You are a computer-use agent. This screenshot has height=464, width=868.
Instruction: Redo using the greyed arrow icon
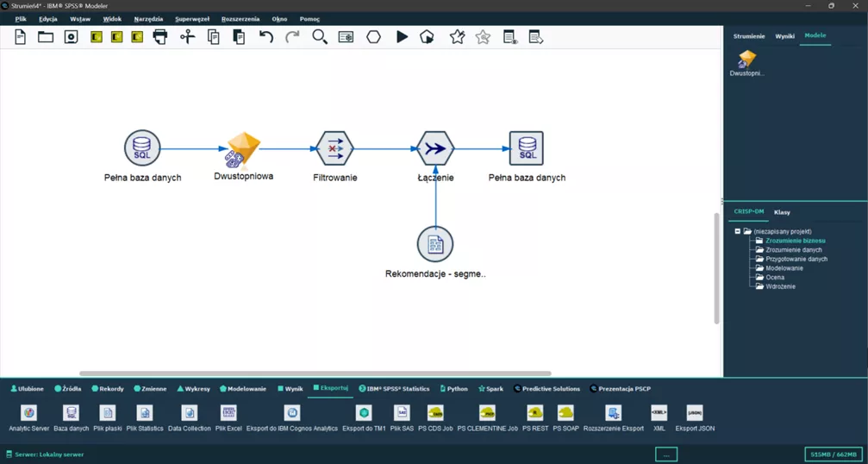292,37
